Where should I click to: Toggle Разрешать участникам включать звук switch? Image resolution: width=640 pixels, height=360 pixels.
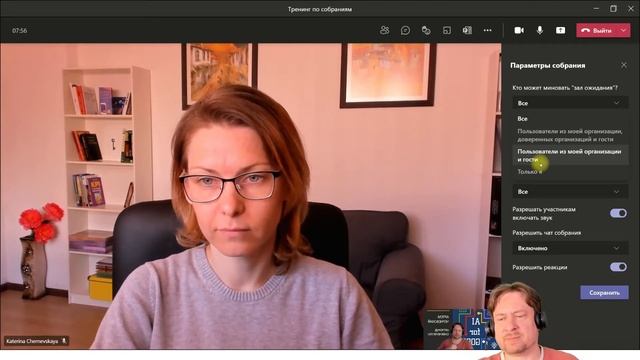tap(618, 213)
